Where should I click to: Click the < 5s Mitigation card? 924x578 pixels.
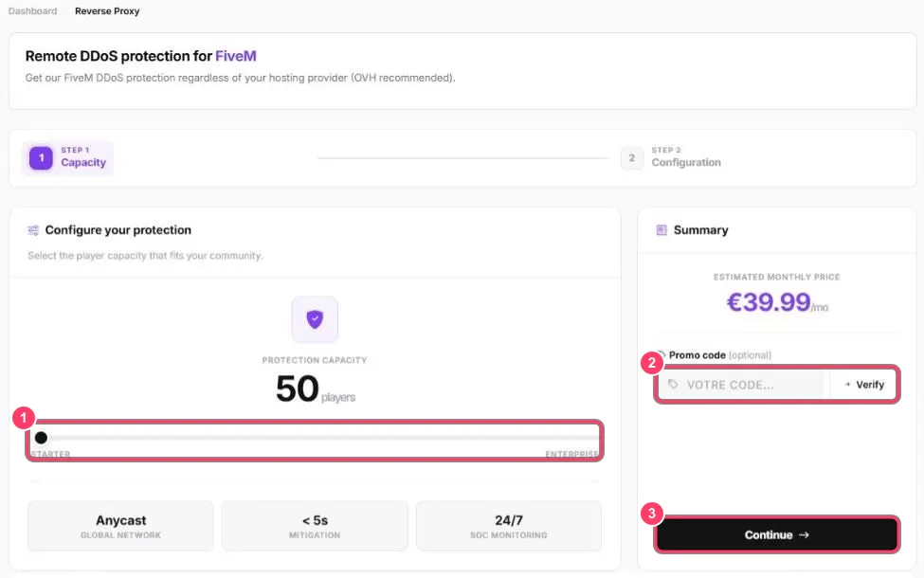[x=315, y=526]
